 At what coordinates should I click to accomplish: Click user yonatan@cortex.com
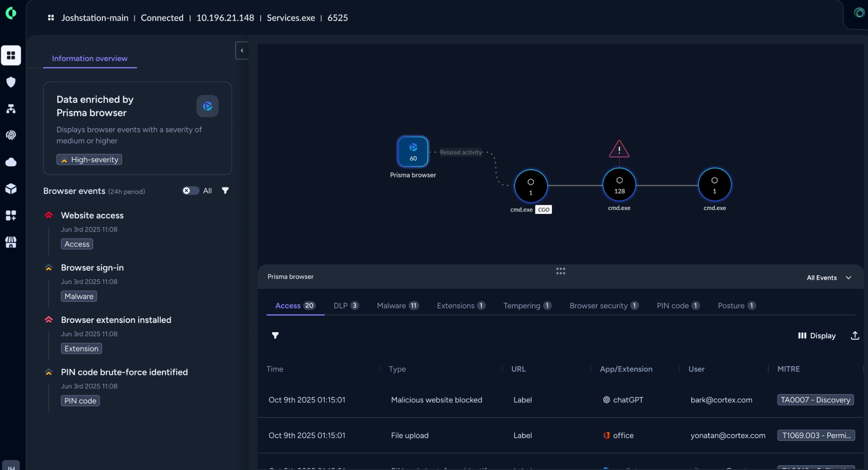[x=728, y=435]
